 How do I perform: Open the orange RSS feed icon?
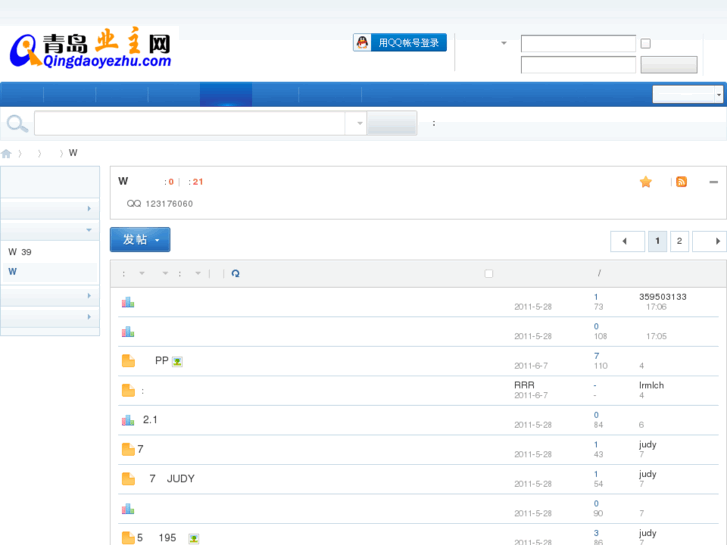pyautogui.click(x=681, y=182)
